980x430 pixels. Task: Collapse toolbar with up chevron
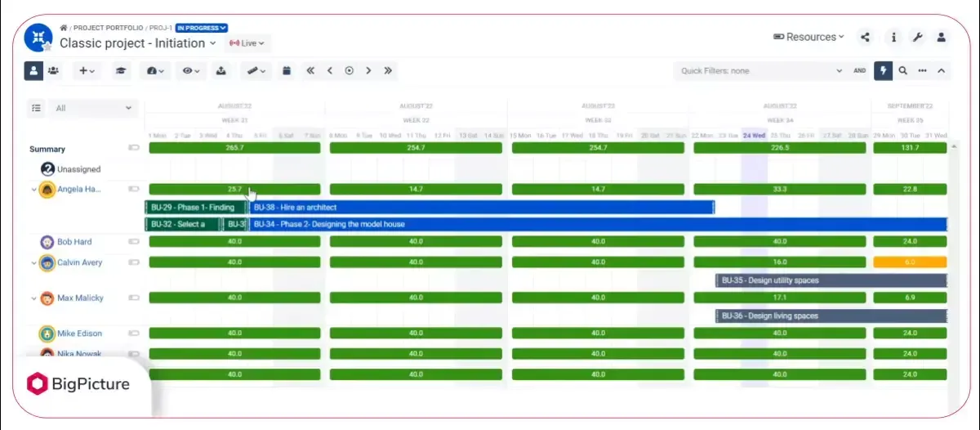coord(942,71)
